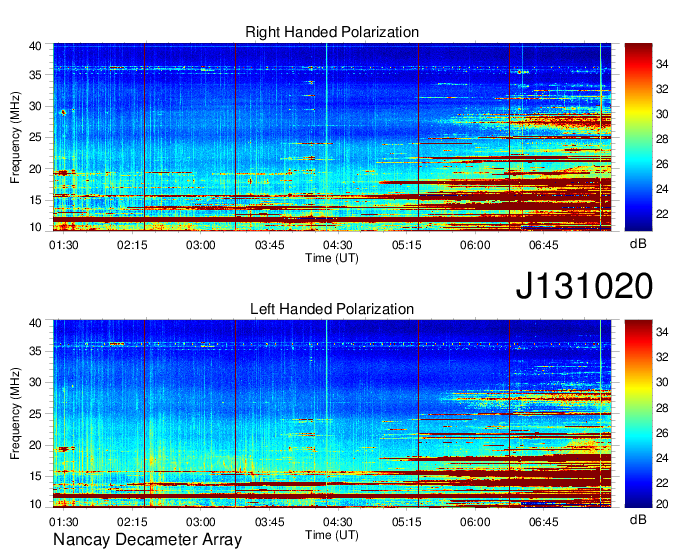Click the Frequency (MHz) label of the lower plot

(x=15, y=414)
